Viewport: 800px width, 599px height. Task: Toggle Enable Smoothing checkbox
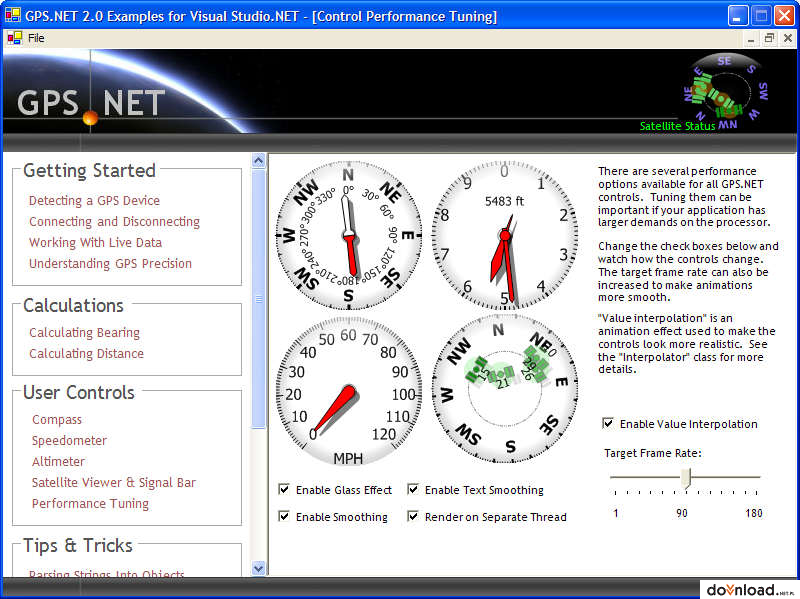pyautogui.click(x=284, y=516)
